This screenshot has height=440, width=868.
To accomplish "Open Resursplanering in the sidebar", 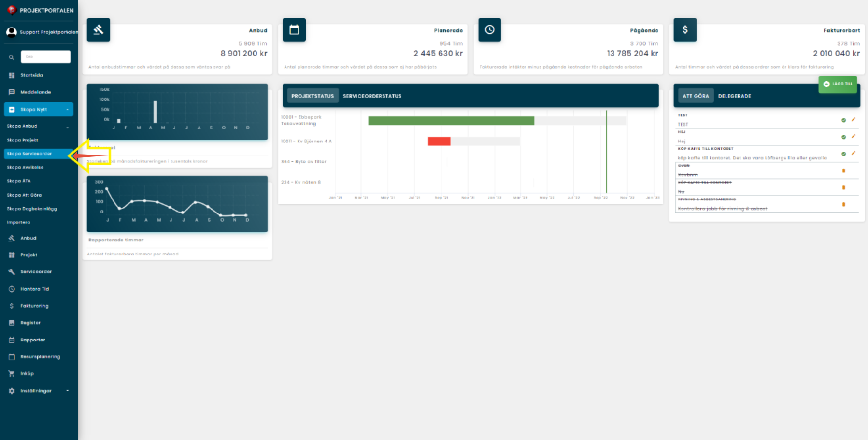I will point(40,357).
